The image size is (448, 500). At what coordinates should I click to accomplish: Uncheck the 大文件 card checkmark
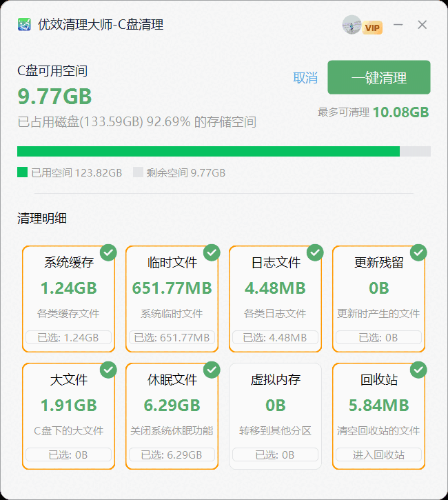tap(108, 370)
